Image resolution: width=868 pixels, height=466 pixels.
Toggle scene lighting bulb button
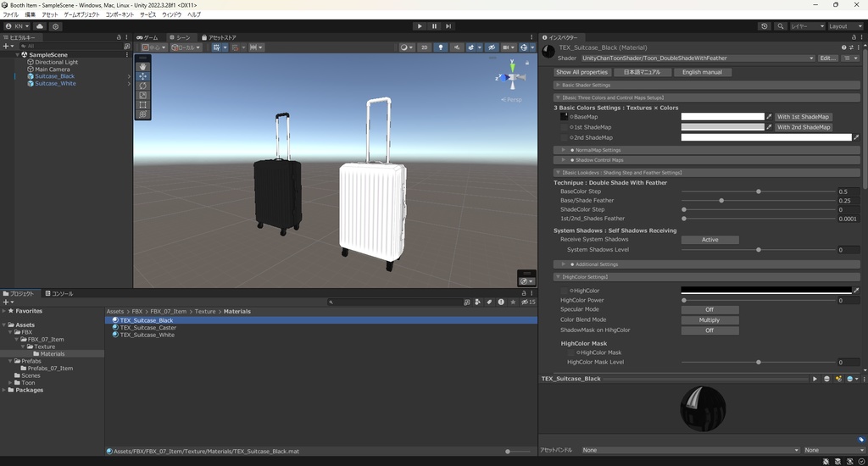(x=441, y=47)
